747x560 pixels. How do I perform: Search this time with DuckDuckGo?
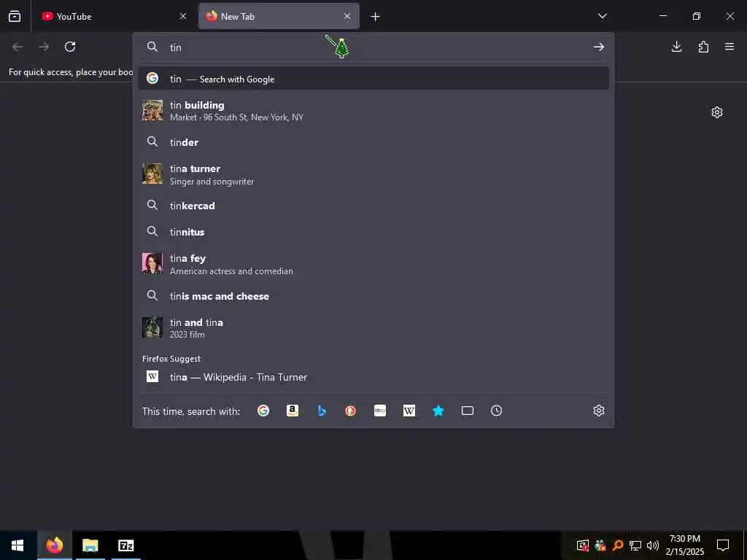351,411
